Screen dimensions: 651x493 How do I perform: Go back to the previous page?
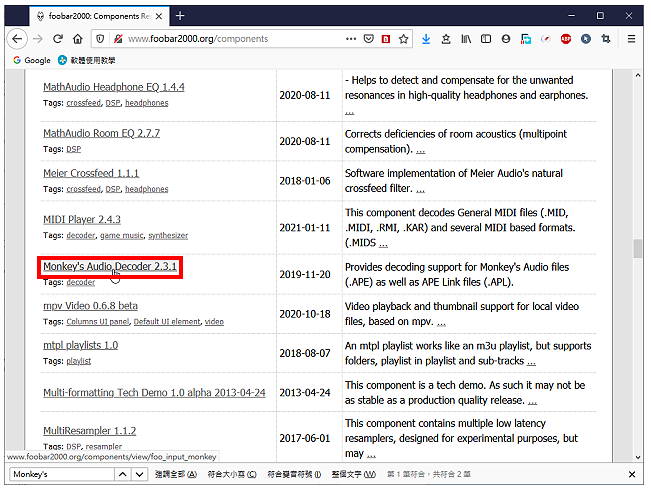click(17, 39)
